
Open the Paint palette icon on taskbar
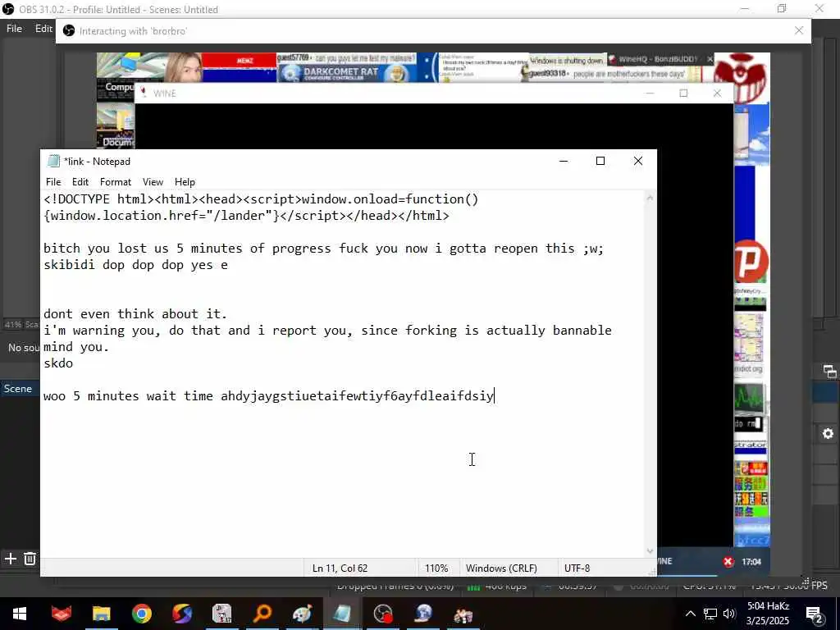tap(302, 614)
